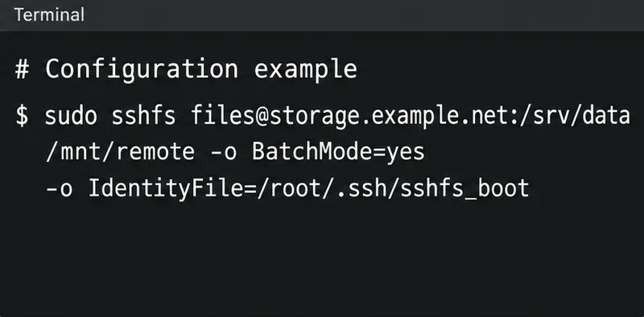Viewport: 644px width, 317px height.
Task: Click the -o flag before IdentityFile
Action: [59, 190]
